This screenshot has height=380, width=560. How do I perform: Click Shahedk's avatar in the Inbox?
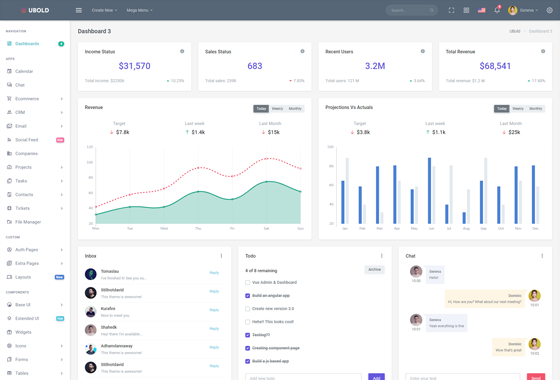pyautogui.click(x=91, y=330)
